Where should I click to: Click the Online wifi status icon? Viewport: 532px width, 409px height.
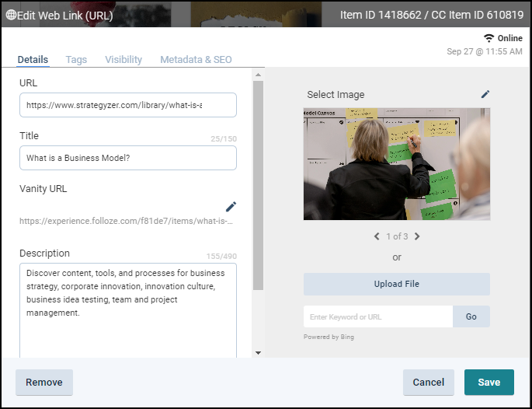point(489,38)
